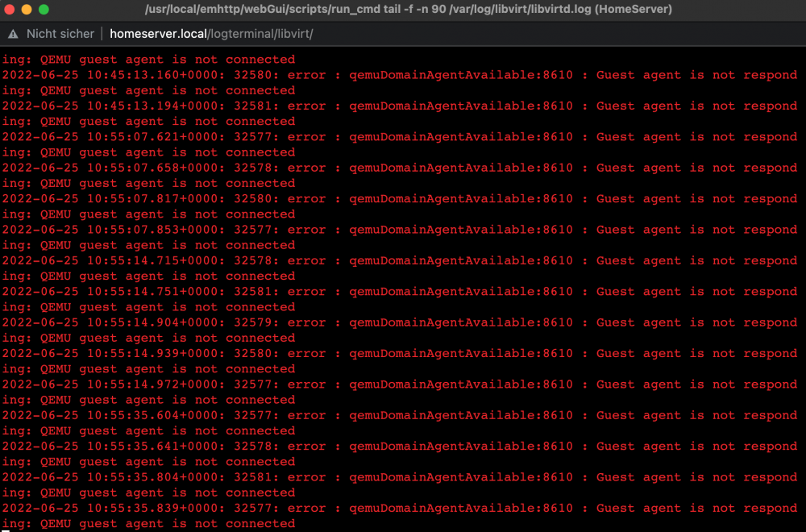806x532 pixels.
Task: Click the green fullscreen window button
Action: 44,9
